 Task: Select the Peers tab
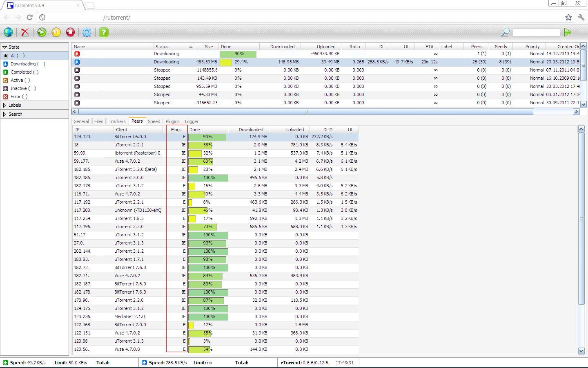137,121
